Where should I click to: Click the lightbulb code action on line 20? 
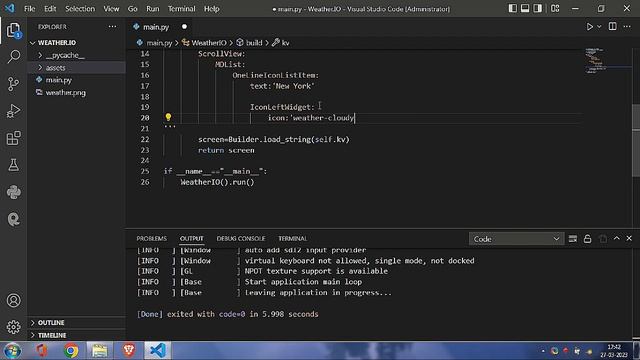(x=168, y=118)
